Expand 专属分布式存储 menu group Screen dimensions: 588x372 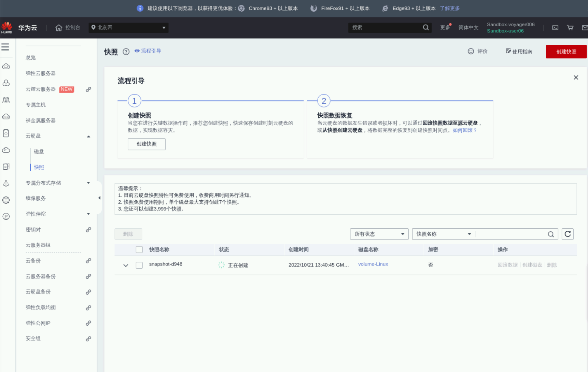tap(88, 183)
